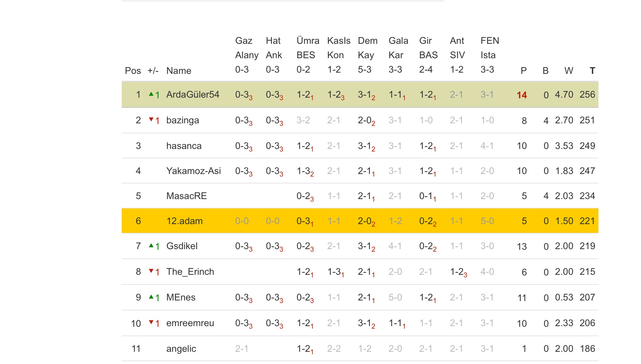Select the highlighted 12.adam row name
The height and width of the screenshot is (364, 641).
[x=184, y=221]
